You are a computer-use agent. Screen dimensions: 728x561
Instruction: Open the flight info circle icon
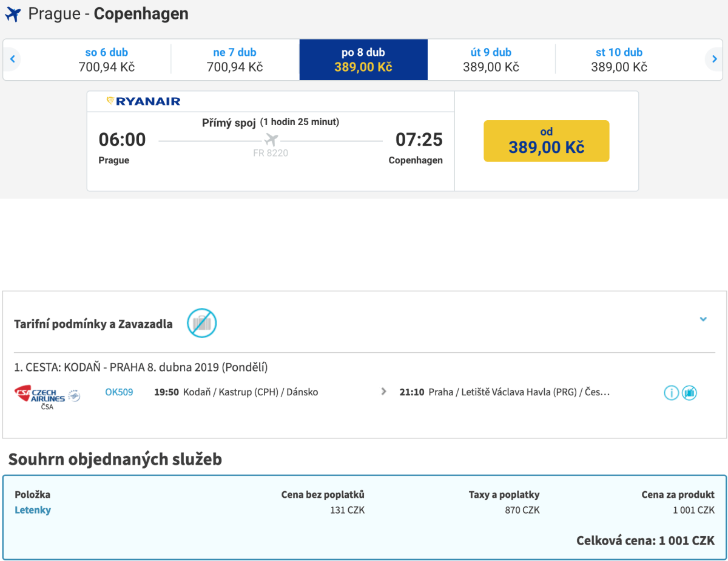coord(671,393)
